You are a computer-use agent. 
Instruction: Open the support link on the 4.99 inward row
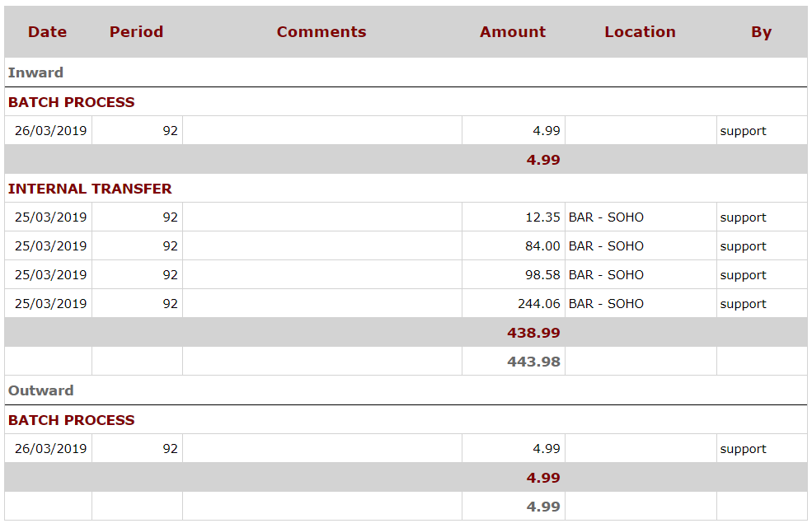[742, 130]
